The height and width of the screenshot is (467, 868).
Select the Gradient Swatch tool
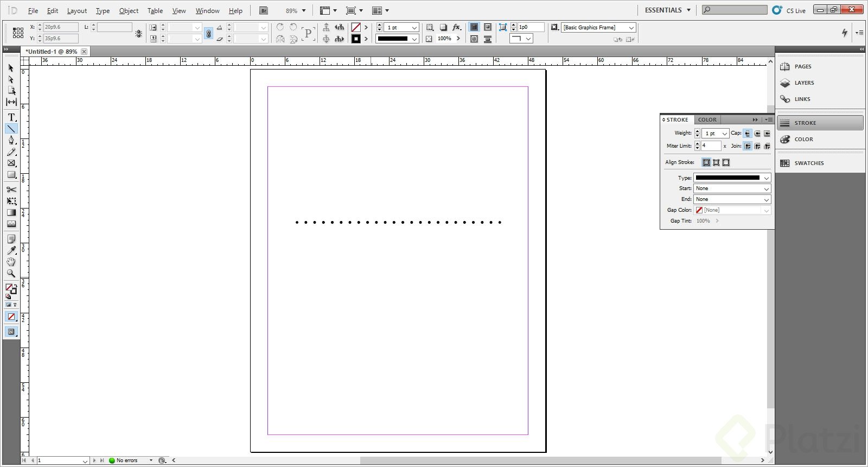tap(11, 212)
